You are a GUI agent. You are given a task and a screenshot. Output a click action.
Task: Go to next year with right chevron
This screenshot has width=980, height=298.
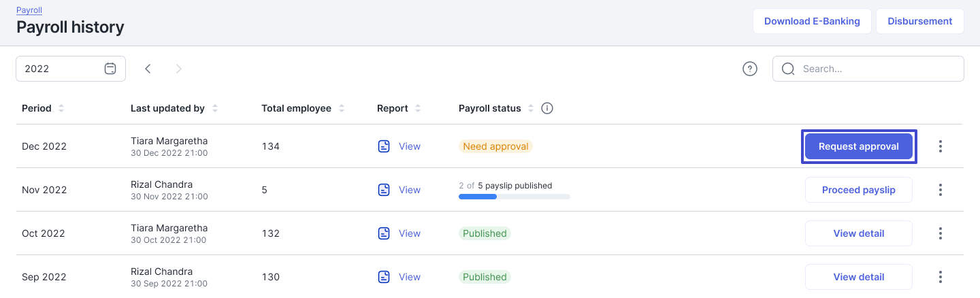(x=179, y=69)
